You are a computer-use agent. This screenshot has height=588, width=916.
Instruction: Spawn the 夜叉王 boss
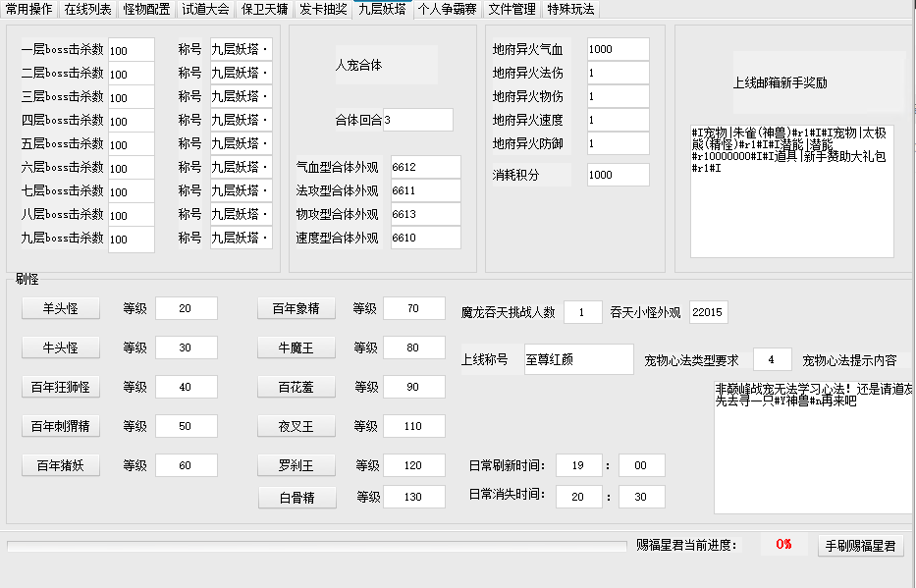(296, 426)
